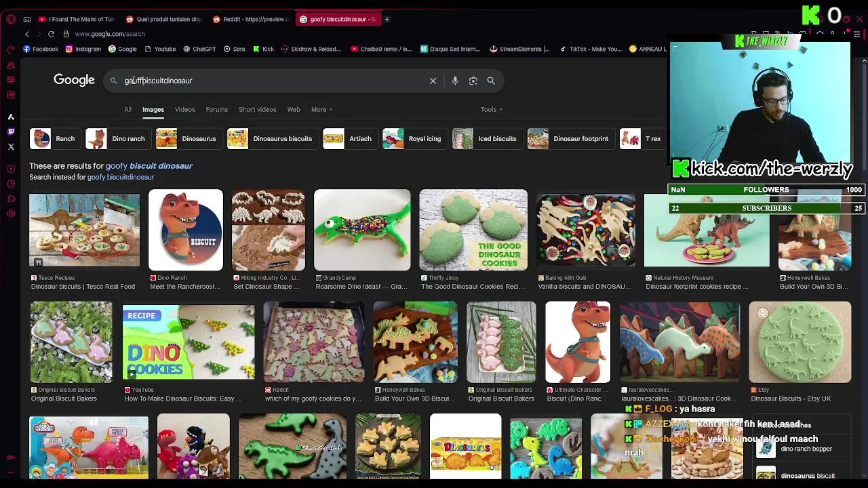
Task: Open 'Set Dinosaur Shape' result title
Action: pyautogui.click(x=267, y=287)
